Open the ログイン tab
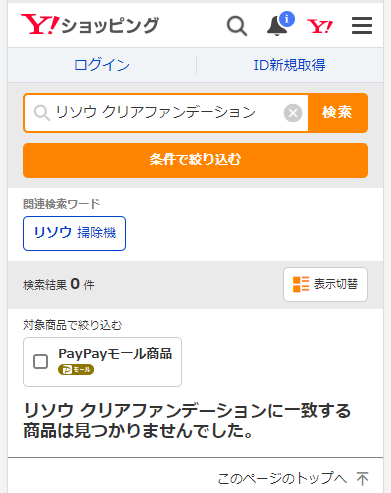391x493 pixels. tap(102, 65)
